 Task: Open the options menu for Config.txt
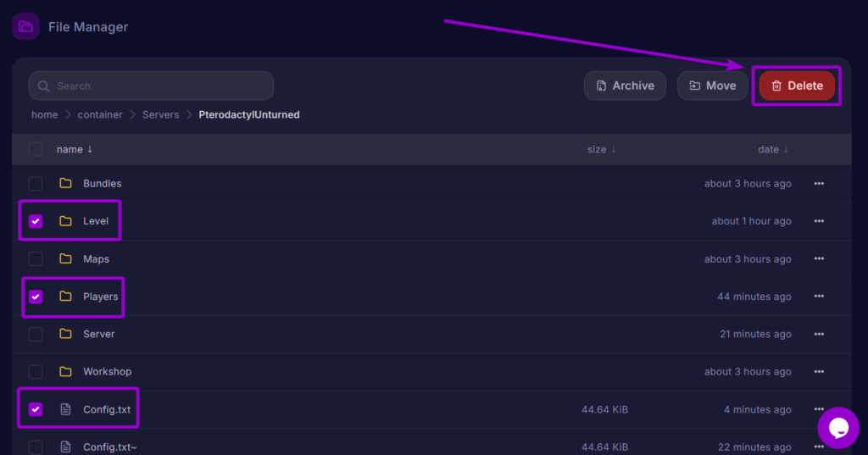pyautogui.click(x=819, y=409)
